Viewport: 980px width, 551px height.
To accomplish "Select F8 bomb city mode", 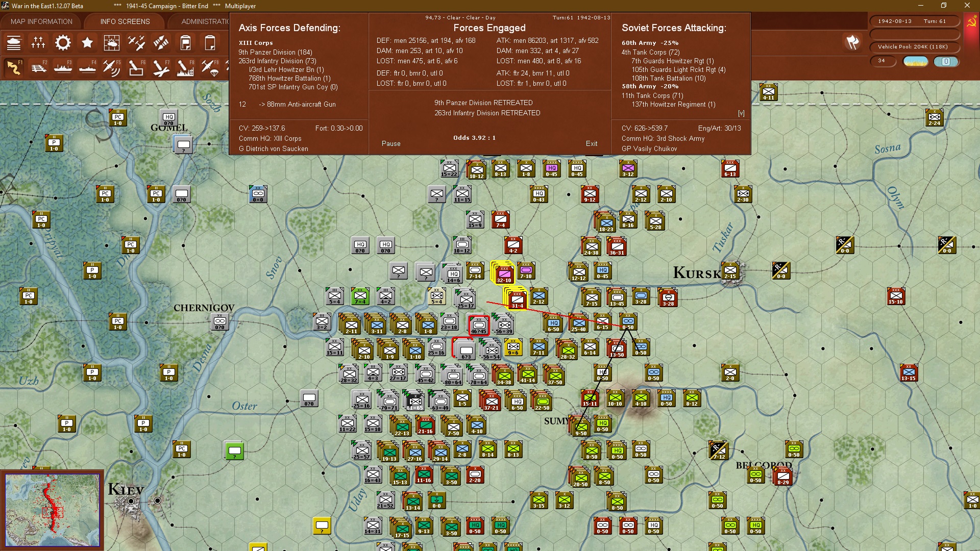I will [x=185, y=67].
